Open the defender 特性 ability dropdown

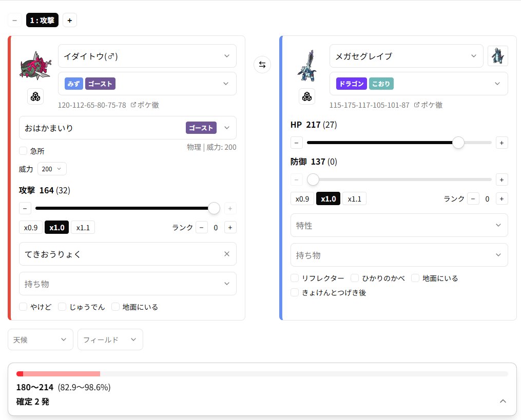click(x=399, y=226)
